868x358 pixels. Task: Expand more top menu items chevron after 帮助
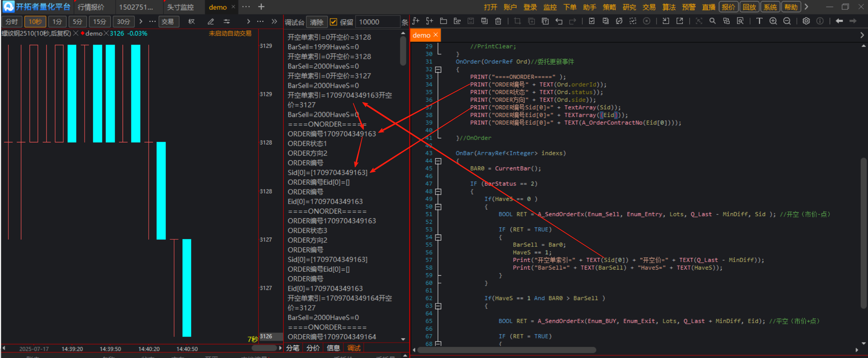click(x=807, y=7)
